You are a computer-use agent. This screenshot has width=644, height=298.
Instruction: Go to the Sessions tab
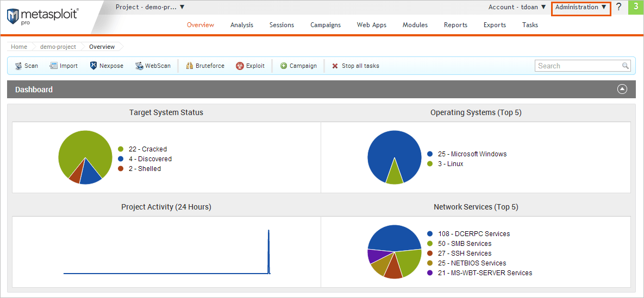point(282,25)
